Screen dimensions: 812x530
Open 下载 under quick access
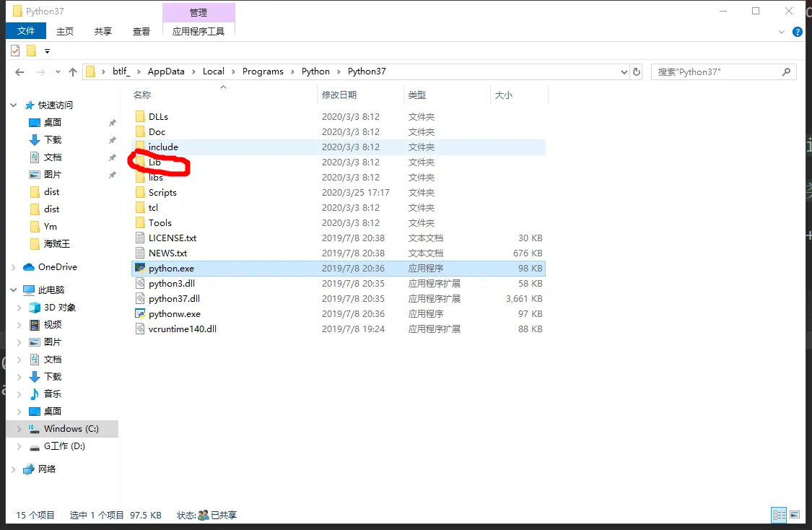click(52, 140)
